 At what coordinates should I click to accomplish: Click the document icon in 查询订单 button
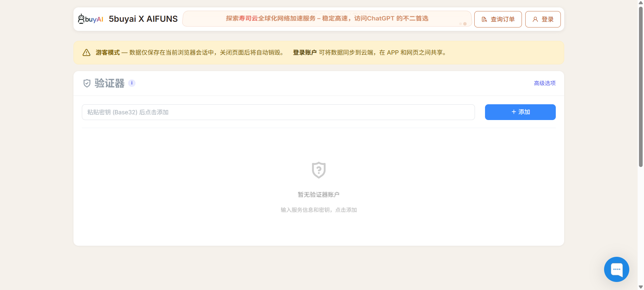coord(484,19)
